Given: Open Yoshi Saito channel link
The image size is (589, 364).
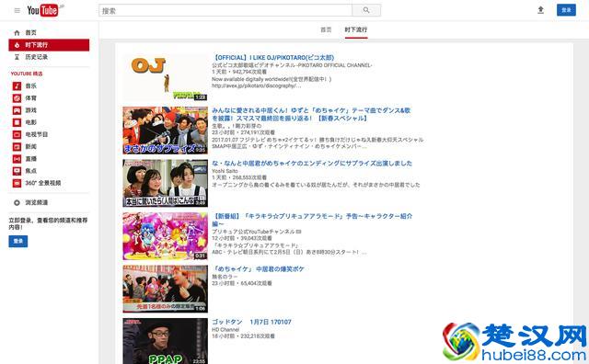Looking at the screenshot, I should click(x=225, y=171).
